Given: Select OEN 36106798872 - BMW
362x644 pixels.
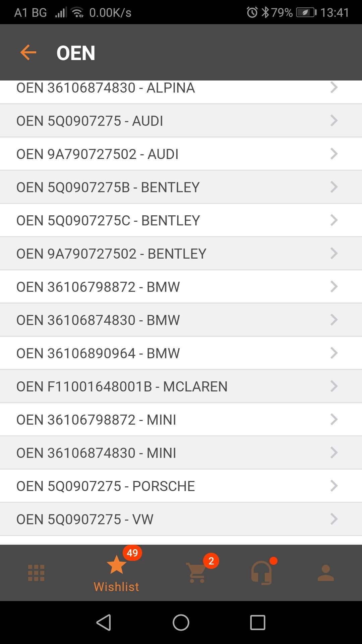Looking at the screenshot, I should (x=181, y=287).
